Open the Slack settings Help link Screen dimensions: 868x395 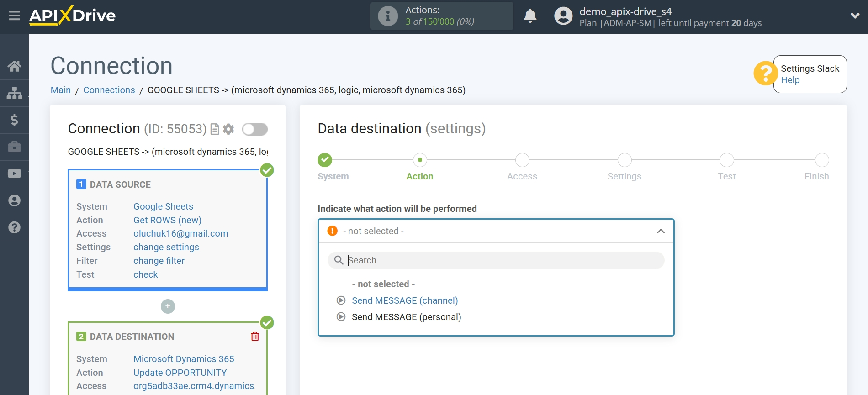point(790,80)
